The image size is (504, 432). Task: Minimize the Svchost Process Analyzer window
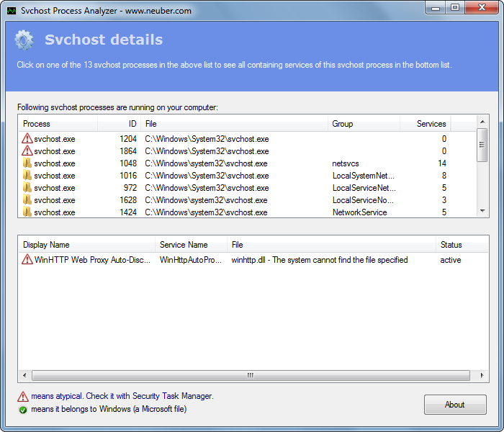click(436, 8)
